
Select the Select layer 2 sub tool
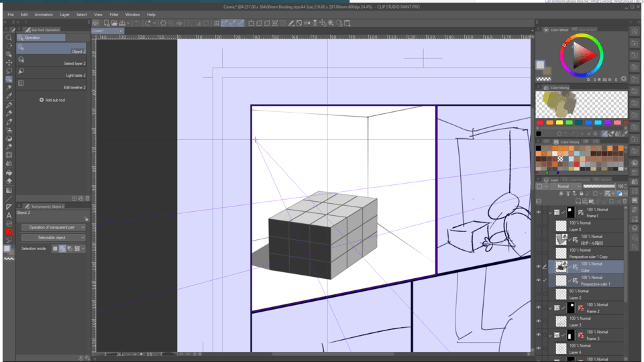click(52, 60)
